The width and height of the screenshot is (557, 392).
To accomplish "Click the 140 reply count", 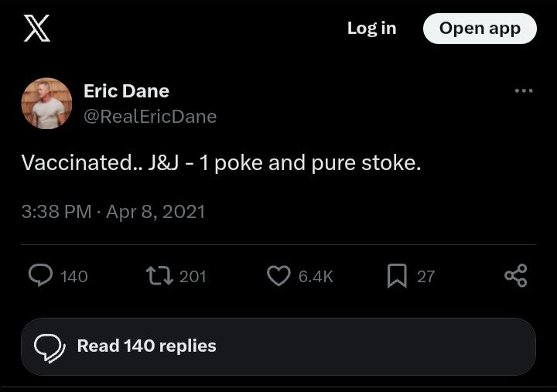I will 74,276.
